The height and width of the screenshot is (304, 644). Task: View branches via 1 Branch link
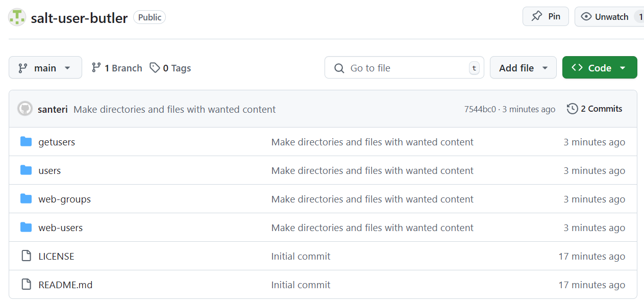[117, 68]
